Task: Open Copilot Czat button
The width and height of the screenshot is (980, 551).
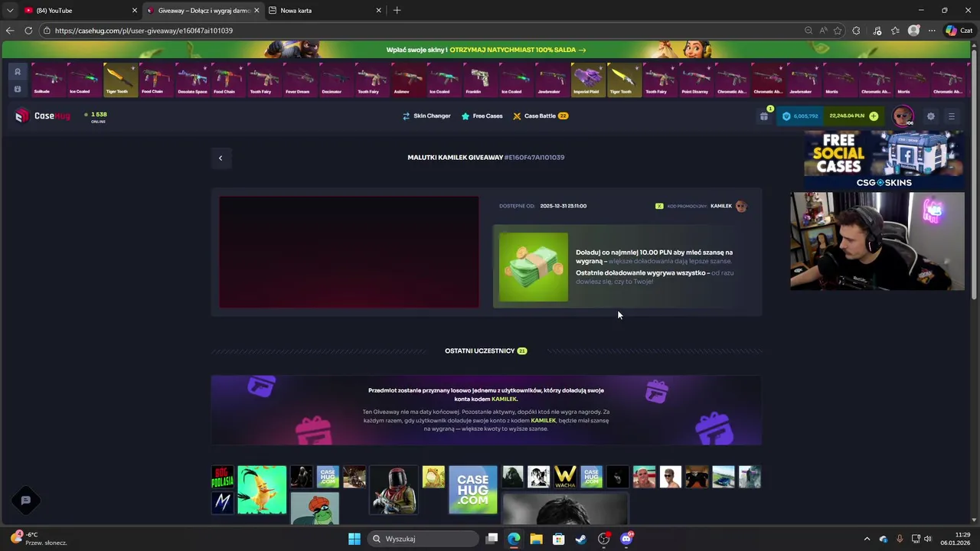Action: pyautogui.click(x=958, y=31)
